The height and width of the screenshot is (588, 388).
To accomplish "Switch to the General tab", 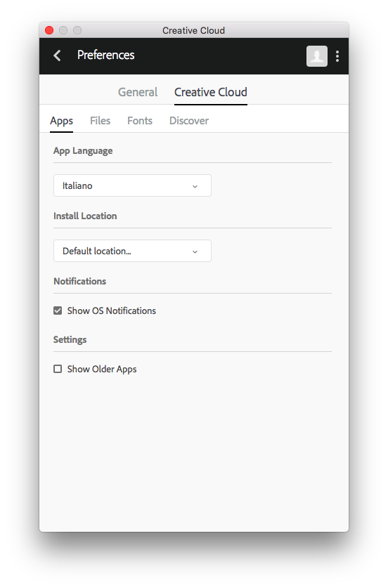I will [138, 92].
